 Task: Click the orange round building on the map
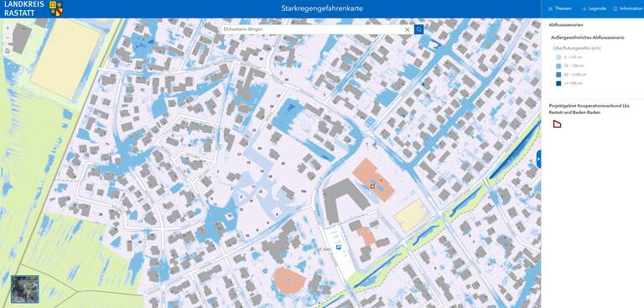click(290, 280)
